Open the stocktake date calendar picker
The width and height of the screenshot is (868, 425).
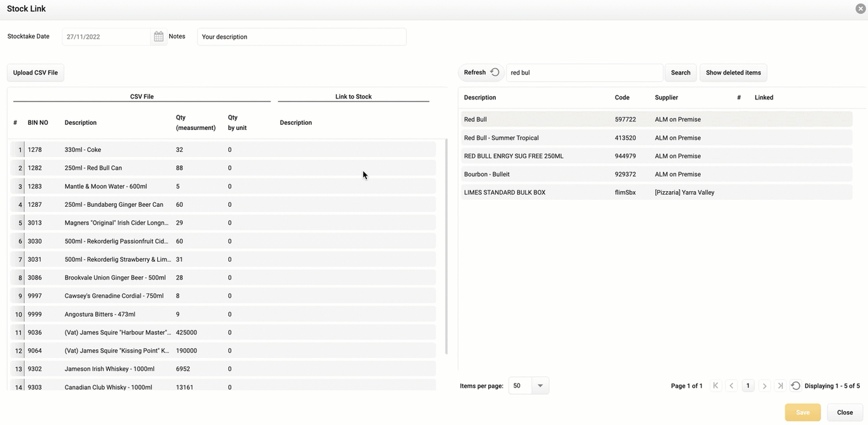point(158,36)
